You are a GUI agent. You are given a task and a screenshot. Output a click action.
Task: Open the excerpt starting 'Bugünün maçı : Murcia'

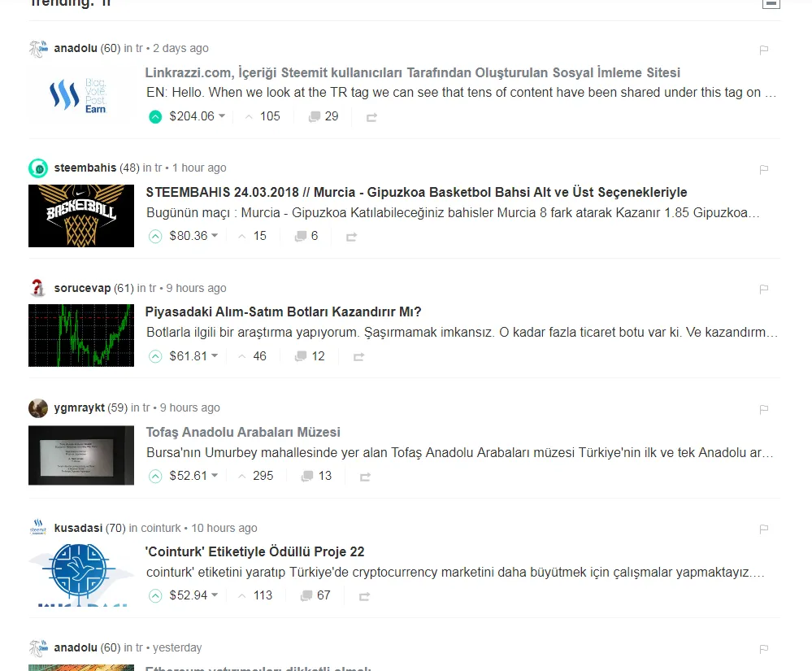(453, 213)
